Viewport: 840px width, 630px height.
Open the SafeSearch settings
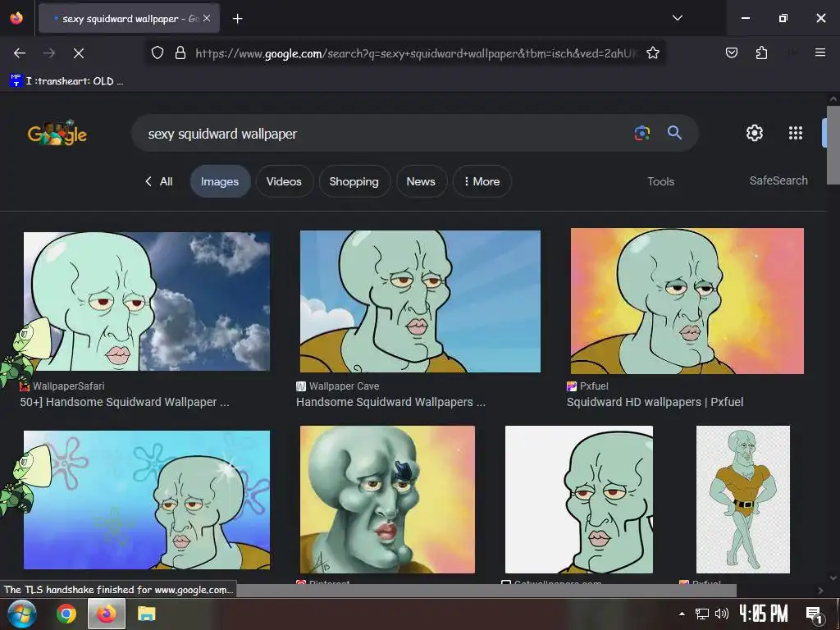(778, 180)
